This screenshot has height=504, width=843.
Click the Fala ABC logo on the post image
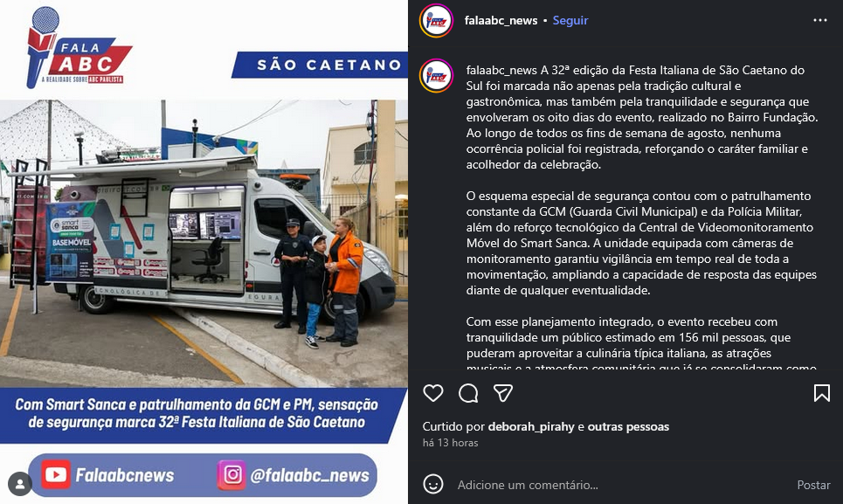pos(79,48)
